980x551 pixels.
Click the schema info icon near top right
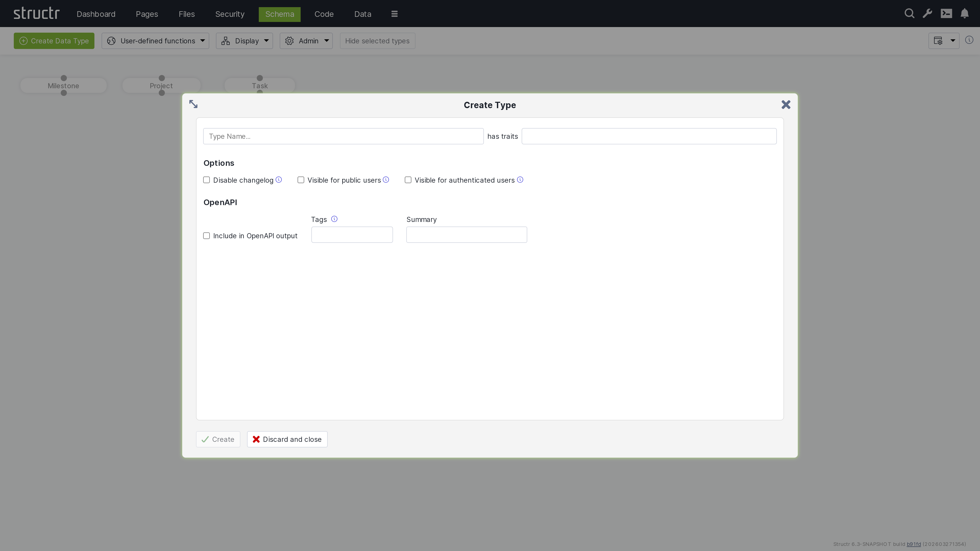click(x=970, y=40)
